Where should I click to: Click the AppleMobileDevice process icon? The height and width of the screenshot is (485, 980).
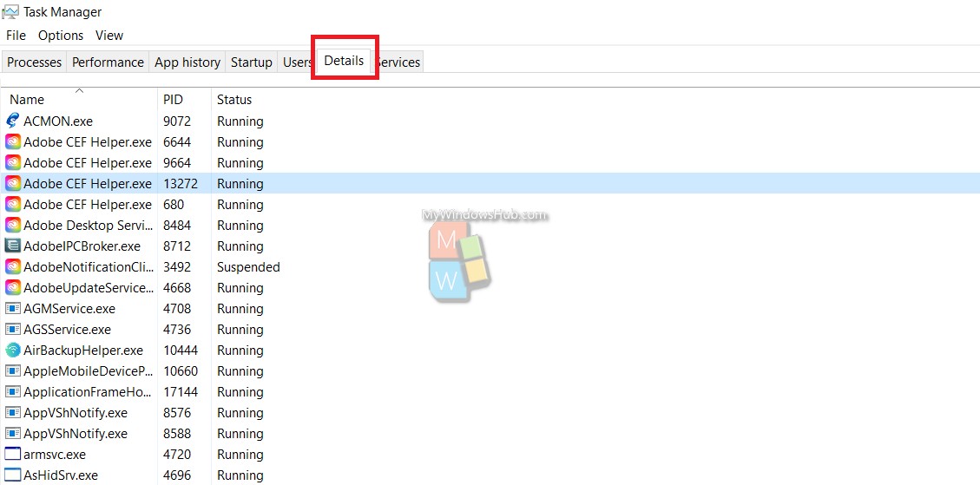(x=12, y=371)
